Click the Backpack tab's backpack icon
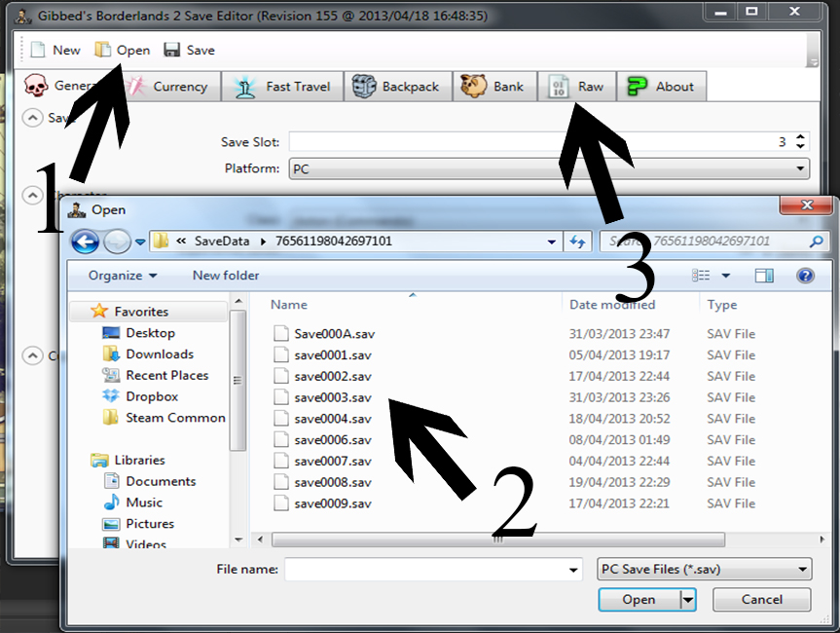The image size is (840, 633). [364, 87]
